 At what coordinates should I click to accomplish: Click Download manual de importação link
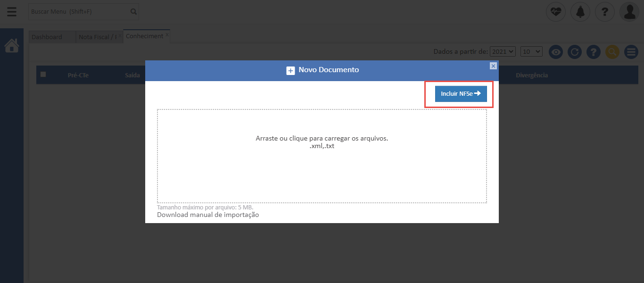point(208,215)
